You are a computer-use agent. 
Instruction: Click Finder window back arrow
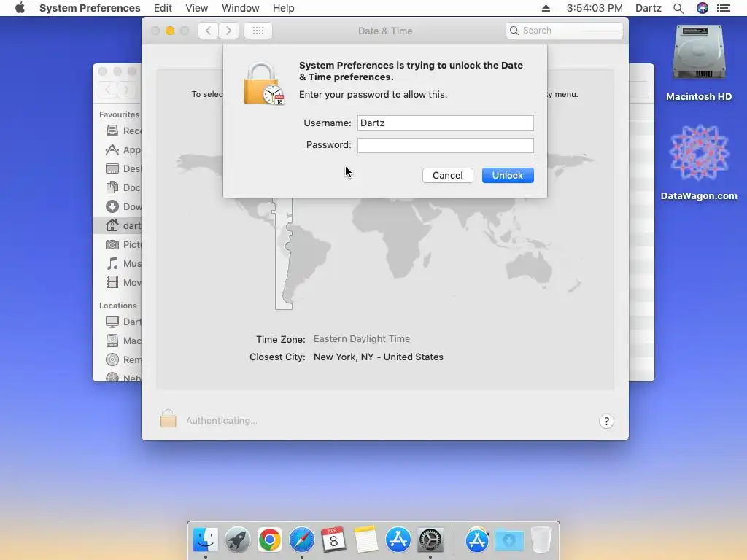pos(108,90)
